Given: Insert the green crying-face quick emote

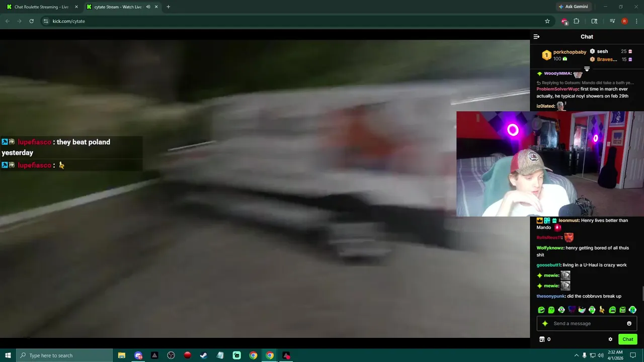Looking at the screenshot, I should tap(612, 310).
